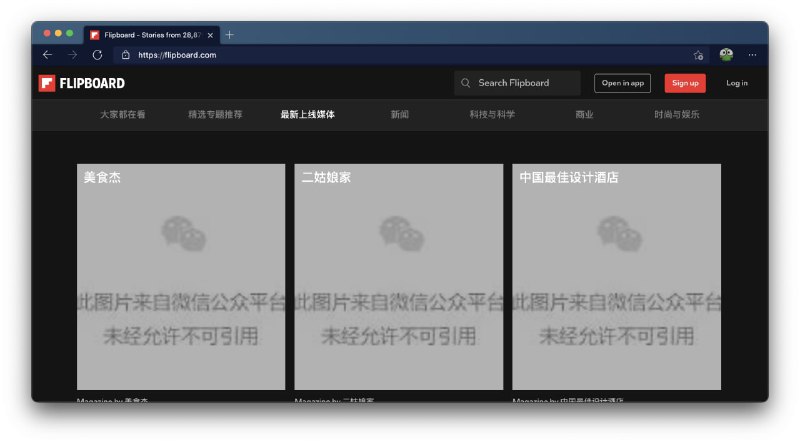
Task: Open the 新闻 tab
Action: [x=399, y=114]
